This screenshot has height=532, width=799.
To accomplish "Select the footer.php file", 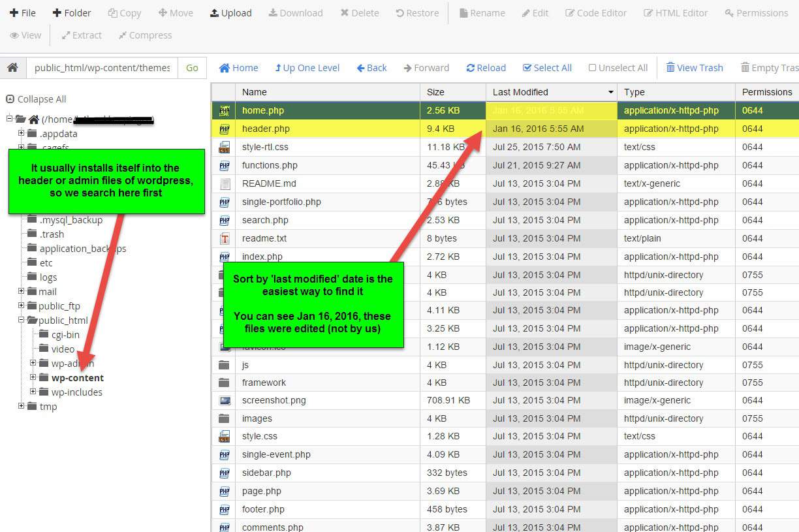I will pyautogui.click(x=505, y=509).
